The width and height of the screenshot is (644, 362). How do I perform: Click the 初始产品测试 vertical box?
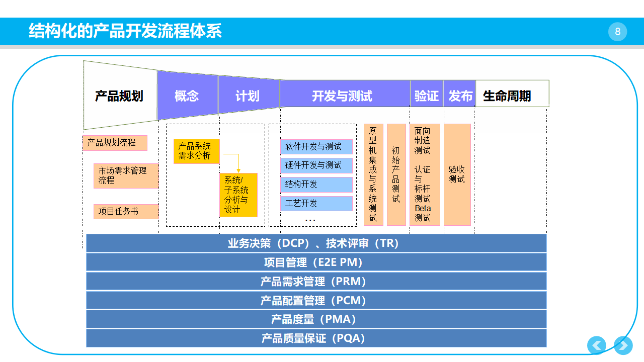coord(396,174)
